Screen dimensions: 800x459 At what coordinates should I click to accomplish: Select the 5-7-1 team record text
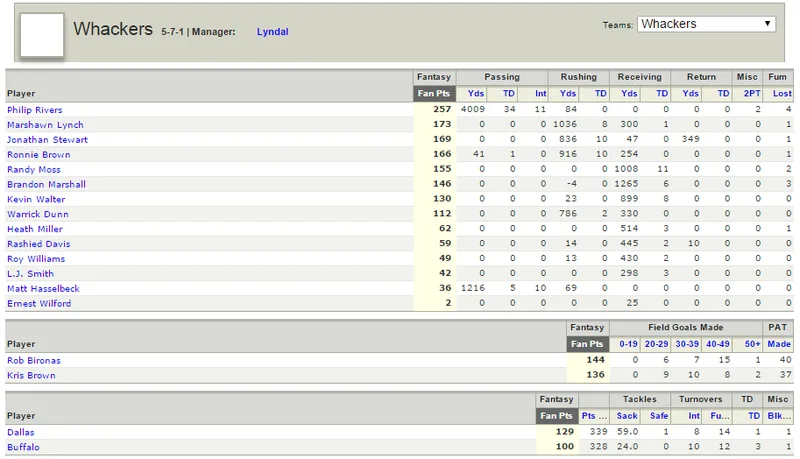click(172, 32)
